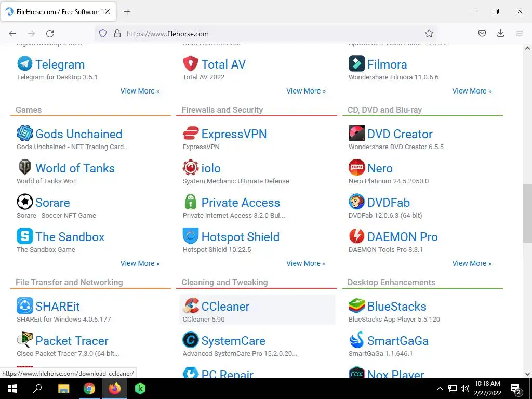Click the Private Access padlock icon
The width and height of the screenshot is (532, 399).
click(190, 202)
